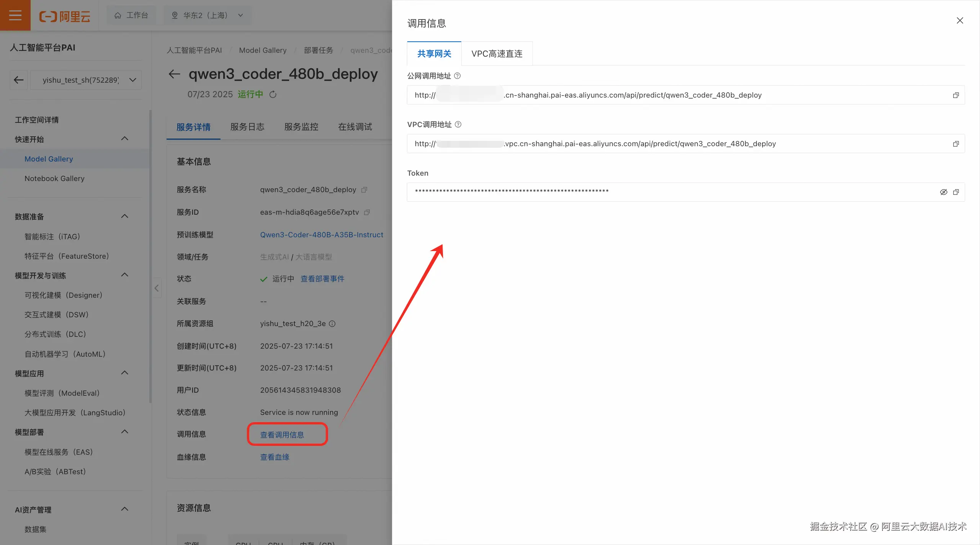The width and height of the screenshot is (980, 545).
Task: Click the Alibaba Cloud logo
Action: coord(65,16)
